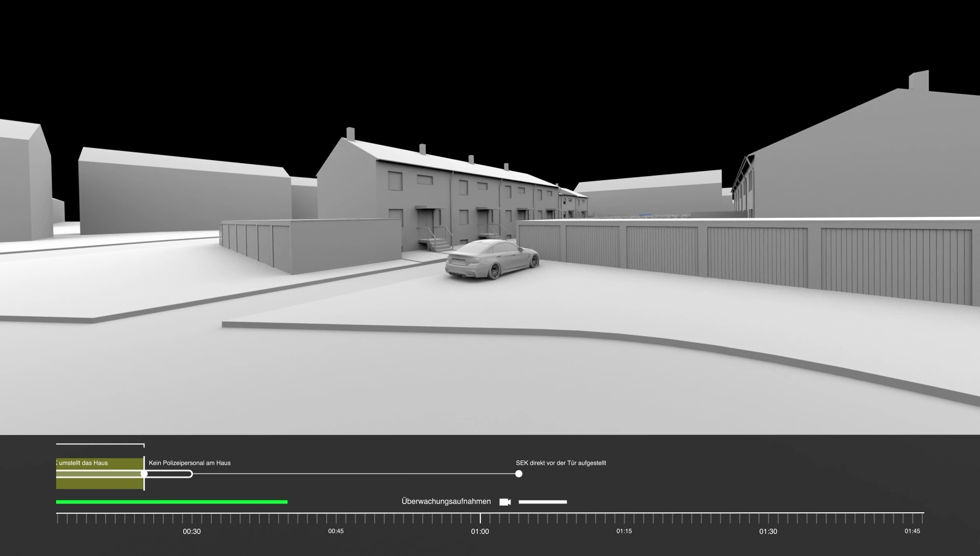The width and height of the screenshot is (980, 556).
Task: Jump to 01:15 on the timeline ruler
Action: point(624,519)
